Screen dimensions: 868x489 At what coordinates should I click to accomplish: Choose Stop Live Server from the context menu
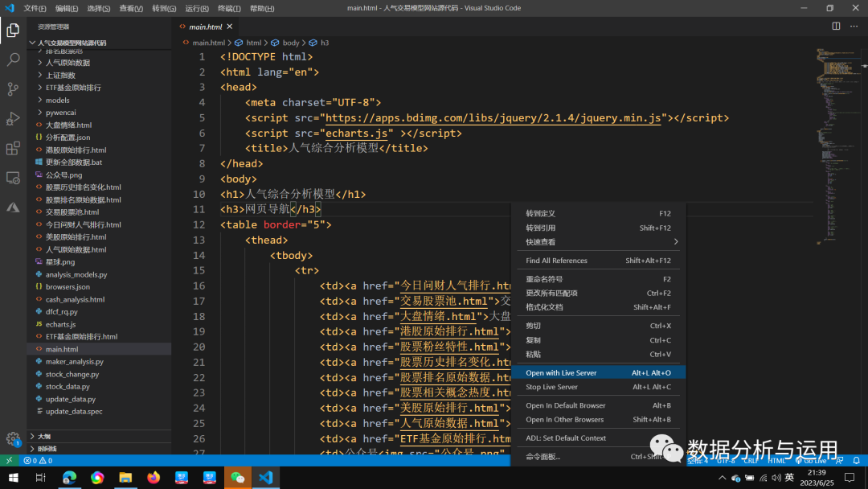[598, 387]
